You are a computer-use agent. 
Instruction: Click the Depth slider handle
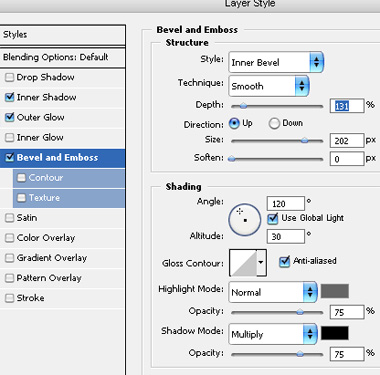[x=243, y=106]
